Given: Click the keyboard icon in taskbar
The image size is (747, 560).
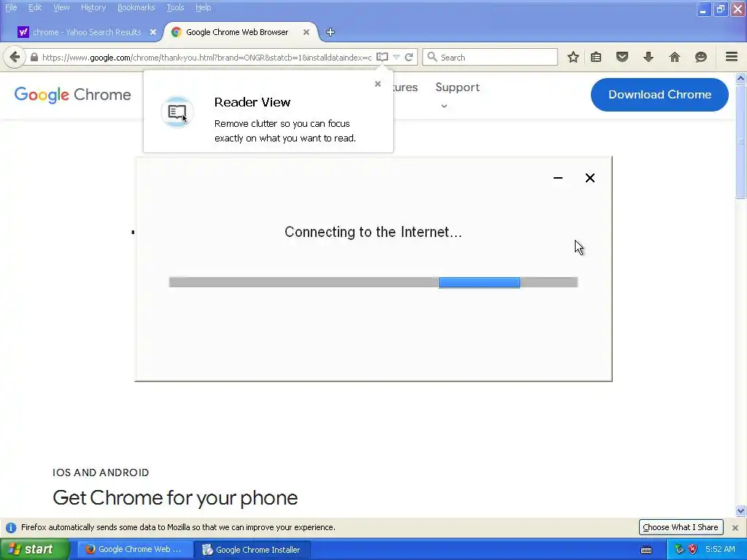Looking at the screenshot, I should [x=646, y=550].
